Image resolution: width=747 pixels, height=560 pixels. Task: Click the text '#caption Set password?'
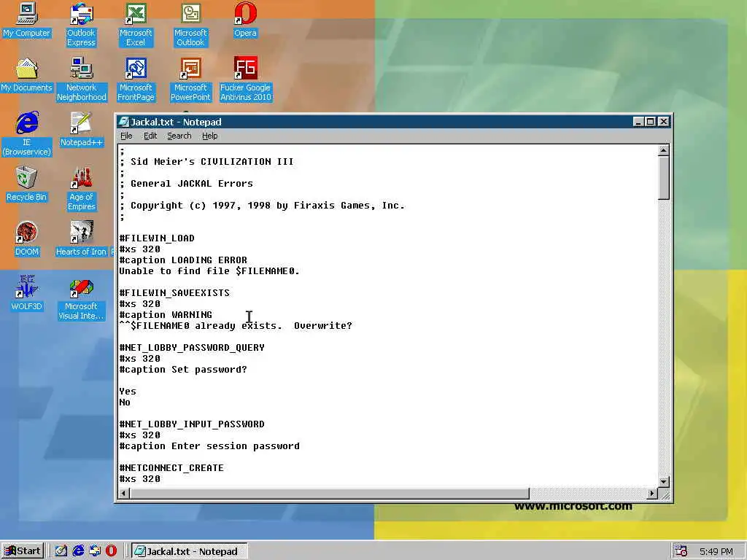(183, 370)
